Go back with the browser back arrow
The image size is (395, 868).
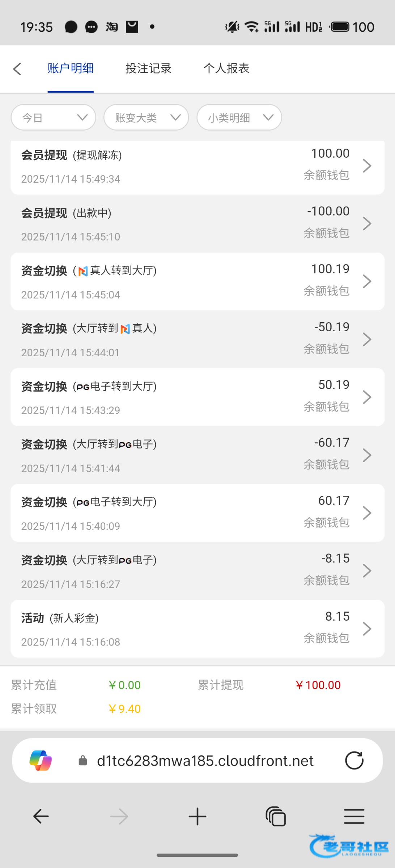41,816
